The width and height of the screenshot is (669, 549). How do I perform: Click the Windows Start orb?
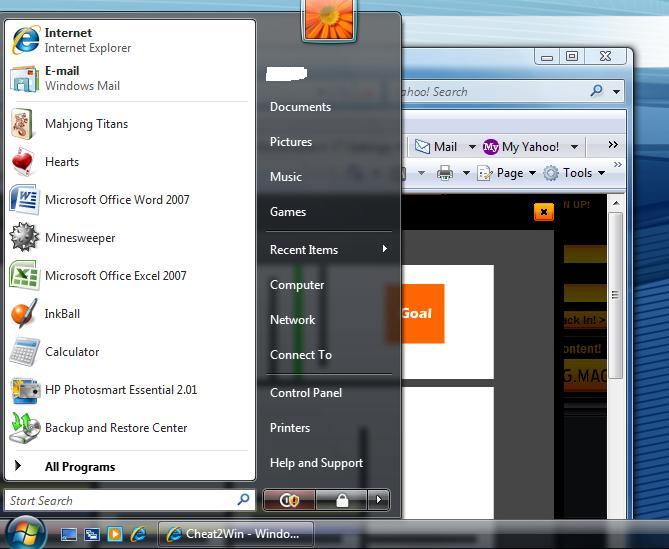[26, 532]
